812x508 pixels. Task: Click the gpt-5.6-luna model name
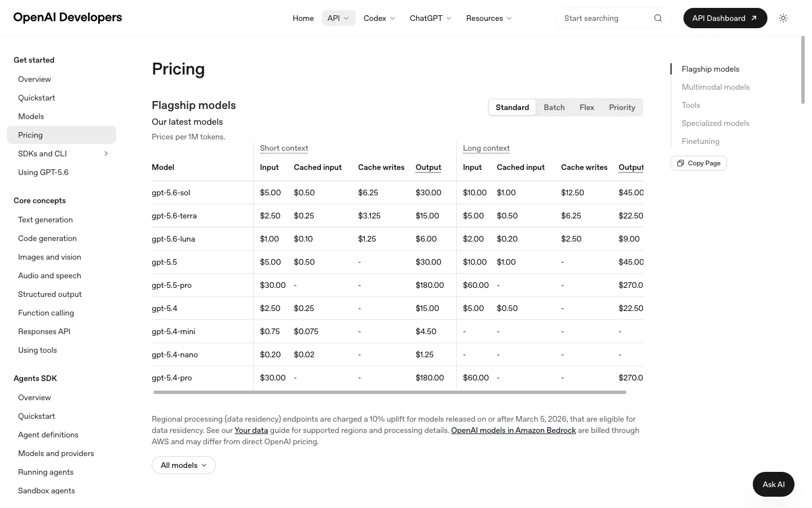[x=173, y=239]
